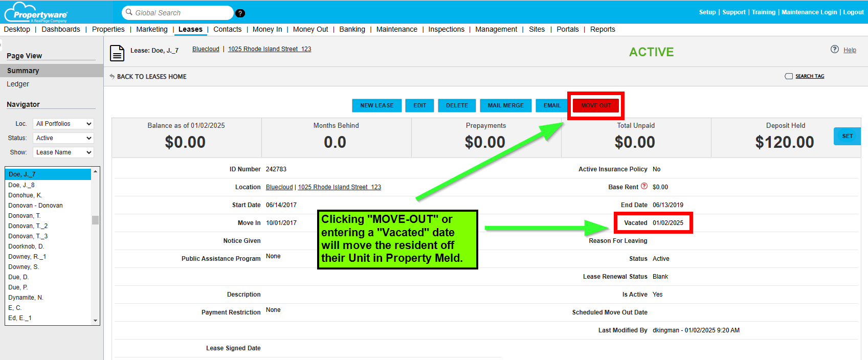Viewport: 868px width, 360px height.
Task: Click the EDIT button
Action: 419,105
